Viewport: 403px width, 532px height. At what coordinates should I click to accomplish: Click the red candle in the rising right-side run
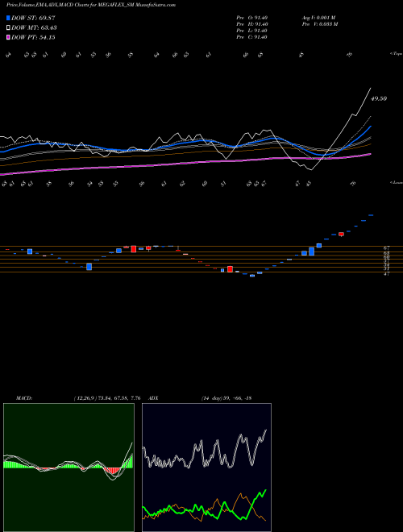coord(341,234)
